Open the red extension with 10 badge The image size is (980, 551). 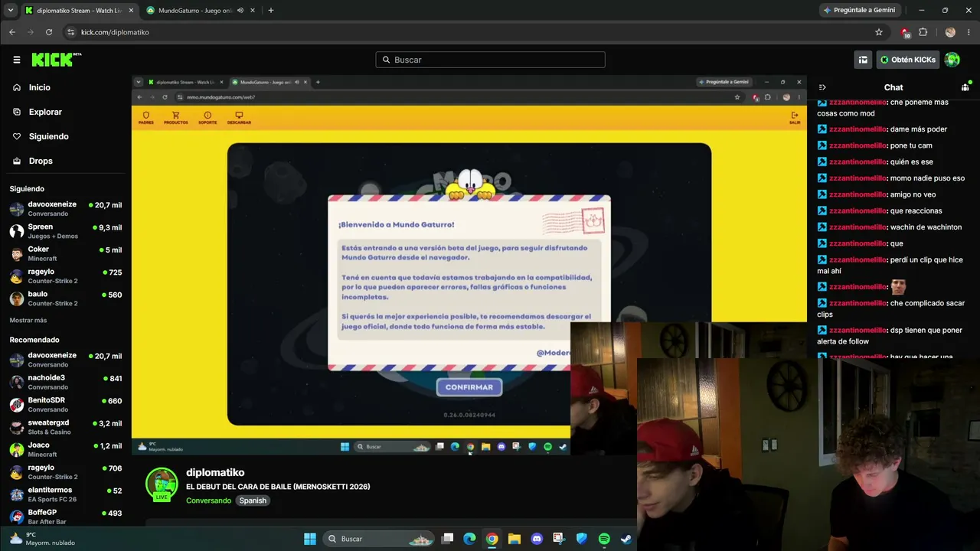(905, 32)
